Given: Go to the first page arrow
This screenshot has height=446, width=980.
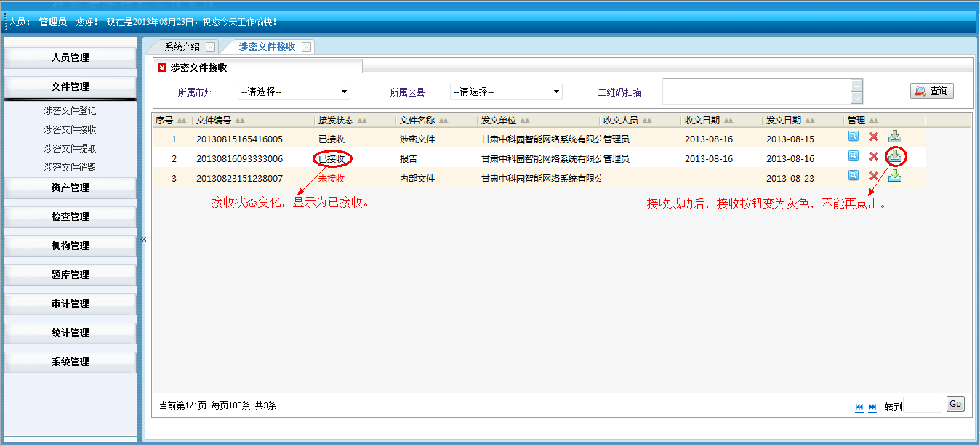Looking at the screenshot, I should tap(860, 407).
